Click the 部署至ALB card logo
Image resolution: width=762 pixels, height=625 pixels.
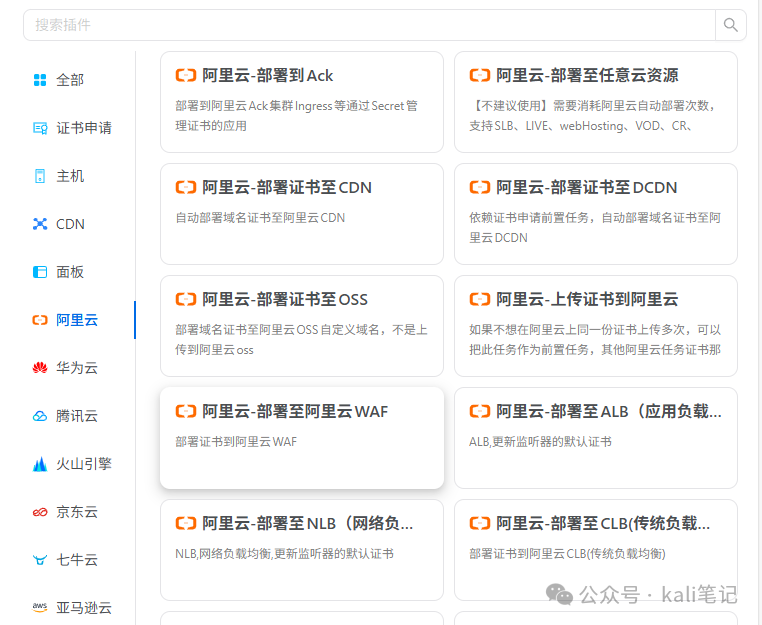(480, 412)
